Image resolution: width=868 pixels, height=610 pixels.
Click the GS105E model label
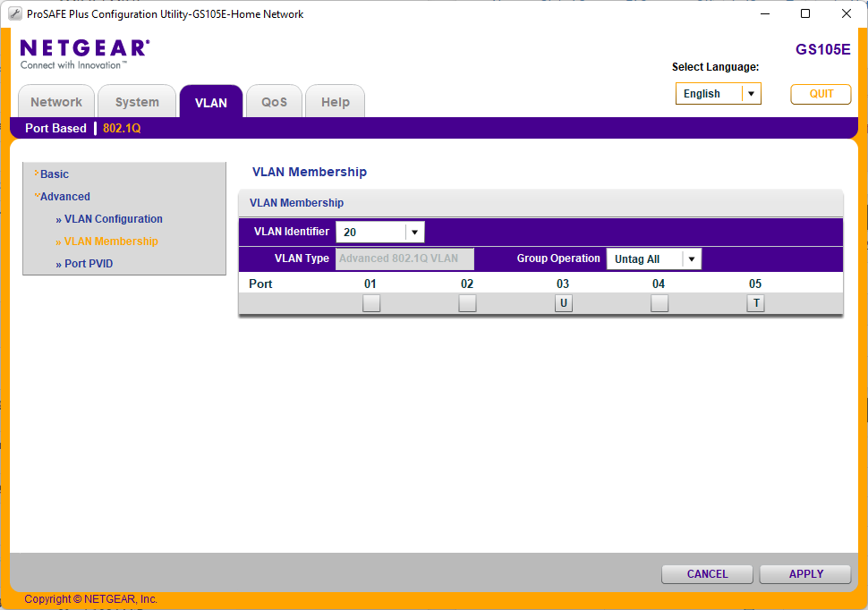[822, 49]
